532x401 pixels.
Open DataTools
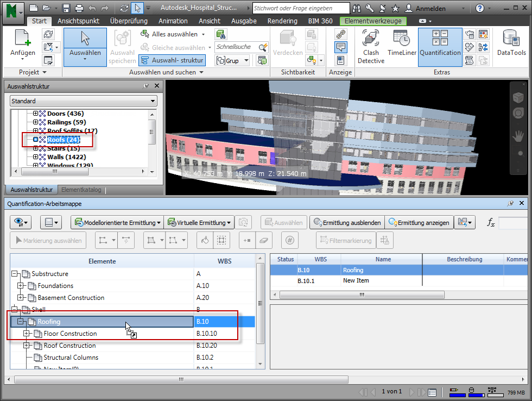(x=511, y=43)
